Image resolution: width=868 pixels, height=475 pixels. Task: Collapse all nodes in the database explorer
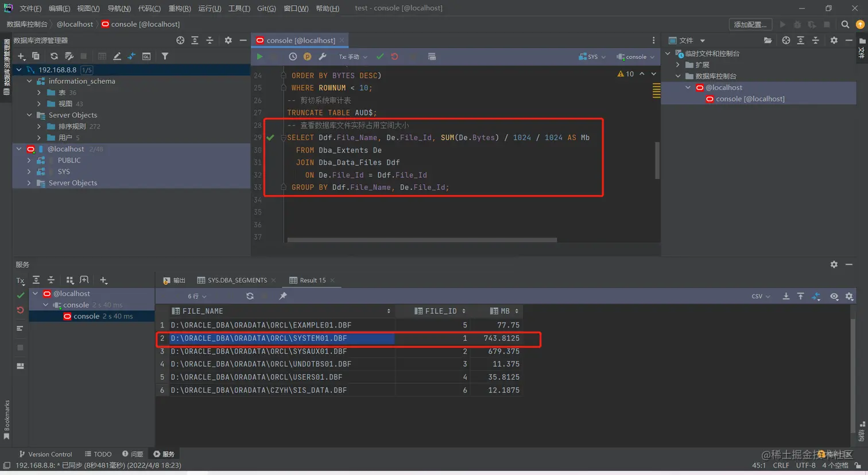210,40
